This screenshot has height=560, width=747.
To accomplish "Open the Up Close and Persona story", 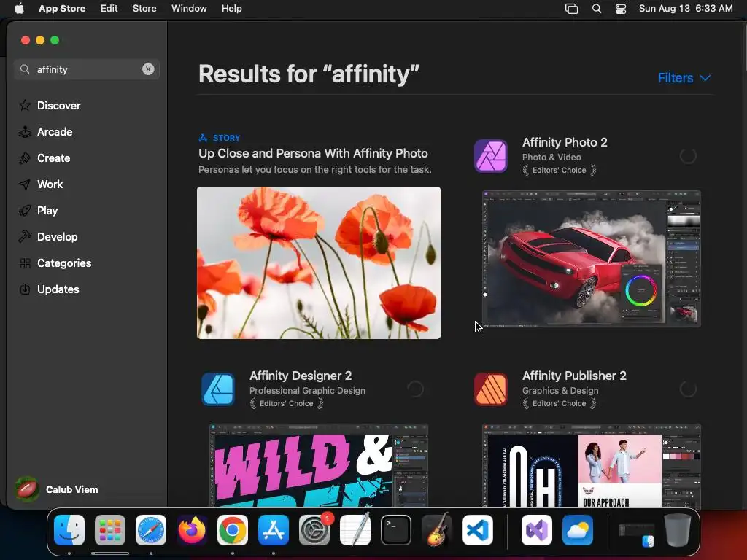I will [x=313, y=153].
